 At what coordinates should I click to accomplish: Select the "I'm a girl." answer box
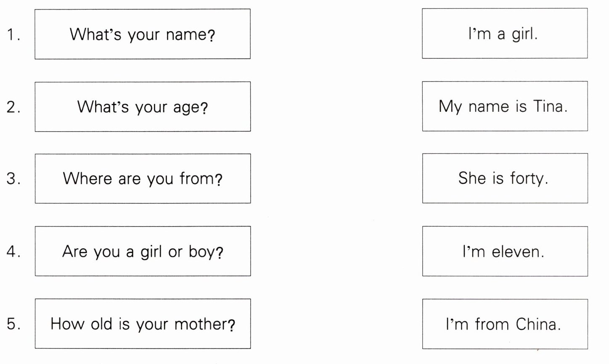tap(505, 33)
